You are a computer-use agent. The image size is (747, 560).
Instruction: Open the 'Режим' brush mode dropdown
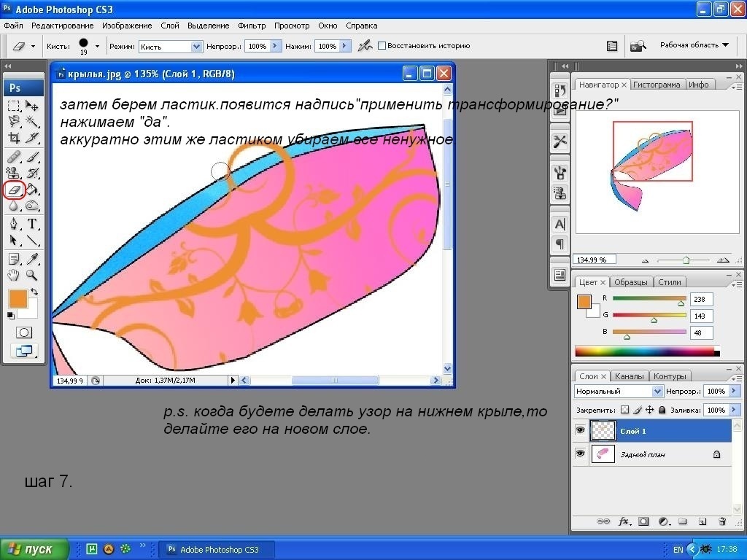pyautogui.click(x=170, y=46)
